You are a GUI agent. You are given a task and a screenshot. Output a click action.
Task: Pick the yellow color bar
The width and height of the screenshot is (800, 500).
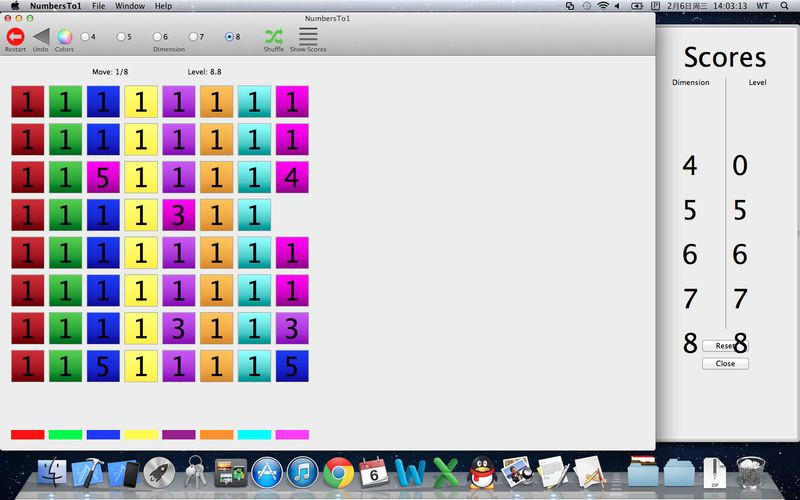(x=141, y=435)
